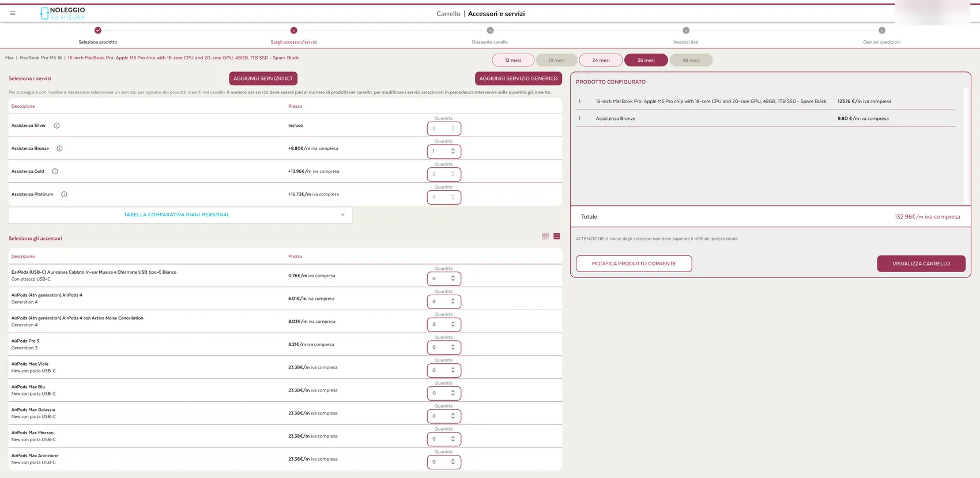Show info for Assistenza Silver
This screenshot has height=478, width=980.
(56, 126)
